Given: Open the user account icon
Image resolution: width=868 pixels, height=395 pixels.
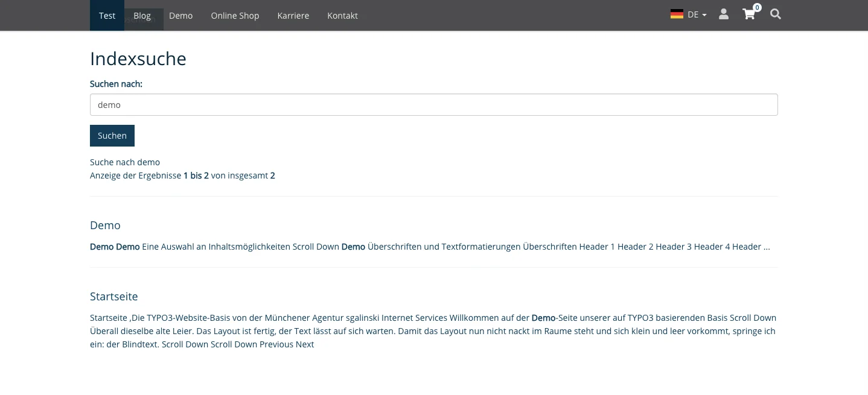Looking at the screenshot, I should 723,14.
